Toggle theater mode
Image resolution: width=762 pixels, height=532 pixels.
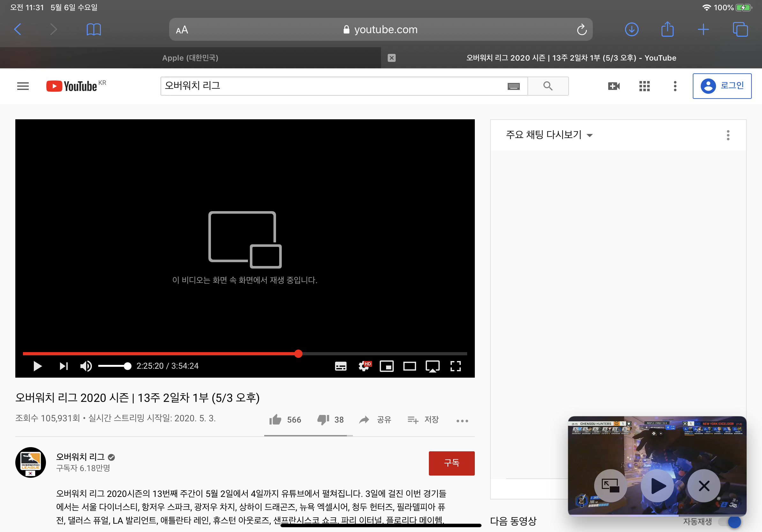pos(409,366)
